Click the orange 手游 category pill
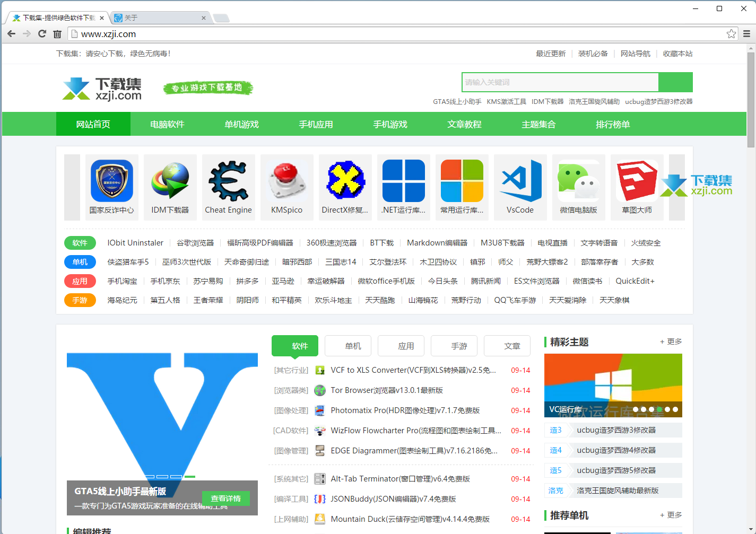Viewport: 756px width, 534px height. [80, 300]
